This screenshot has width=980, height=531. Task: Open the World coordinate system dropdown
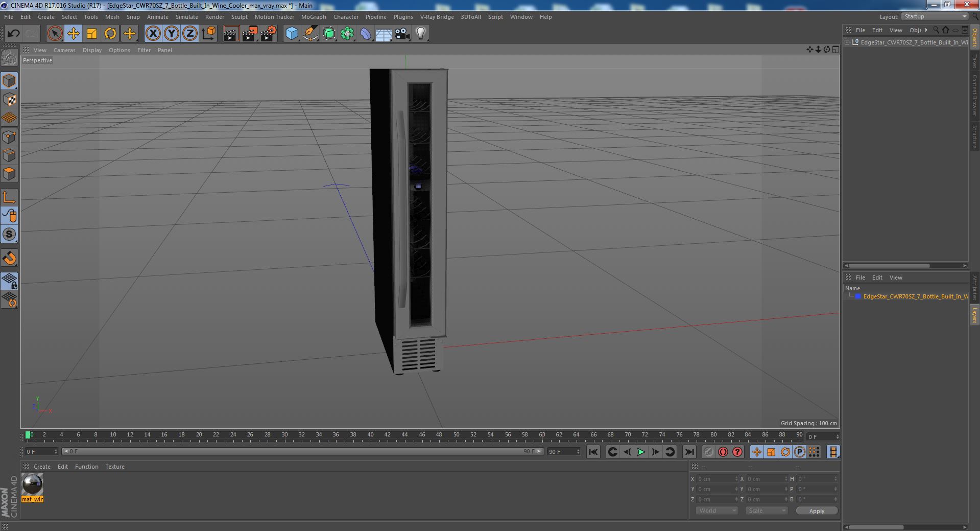717,511
